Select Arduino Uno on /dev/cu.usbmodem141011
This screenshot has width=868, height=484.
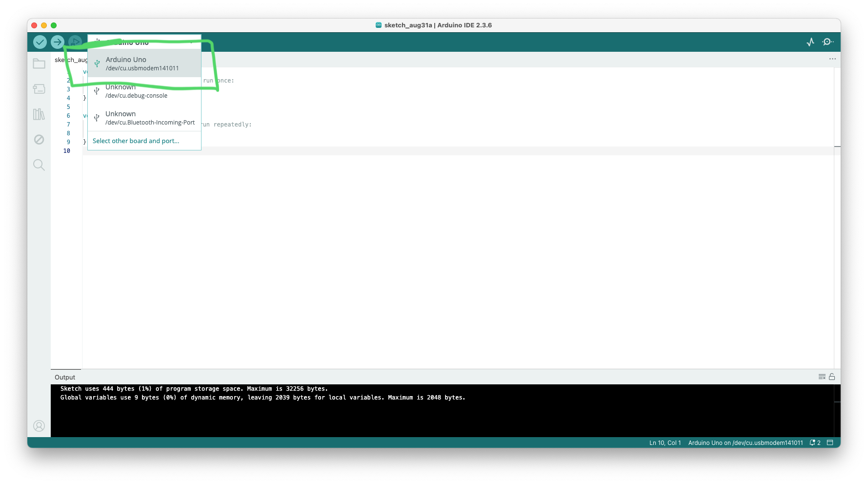pyautogui.click(x=144, y=63)
